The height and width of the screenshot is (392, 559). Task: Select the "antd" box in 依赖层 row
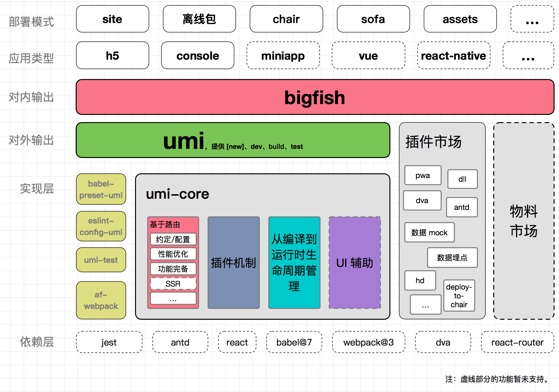(x=180, y=342)
